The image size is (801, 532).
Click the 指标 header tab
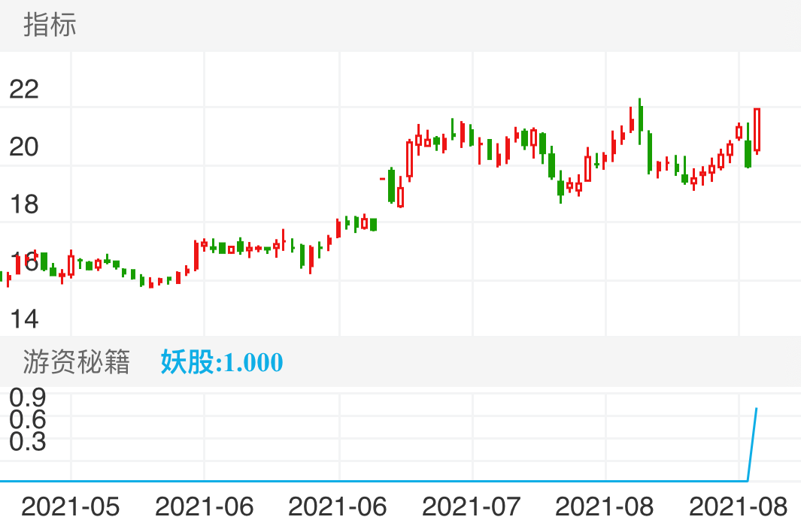click(x=50, y=25)
